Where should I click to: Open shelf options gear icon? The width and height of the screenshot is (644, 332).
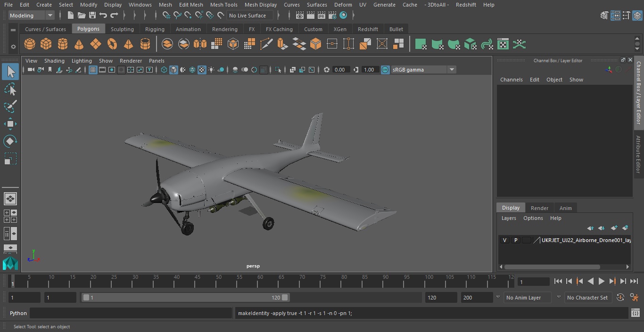pos(13,47)
